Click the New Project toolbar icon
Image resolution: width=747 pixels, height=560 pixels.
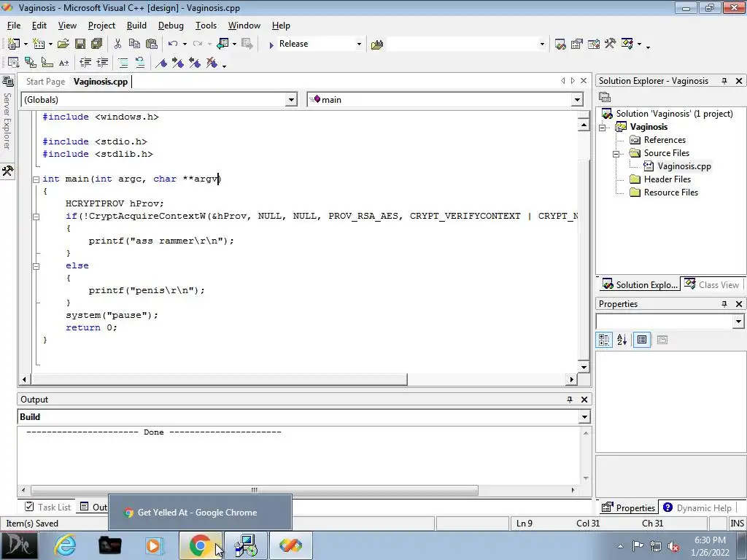13,44
